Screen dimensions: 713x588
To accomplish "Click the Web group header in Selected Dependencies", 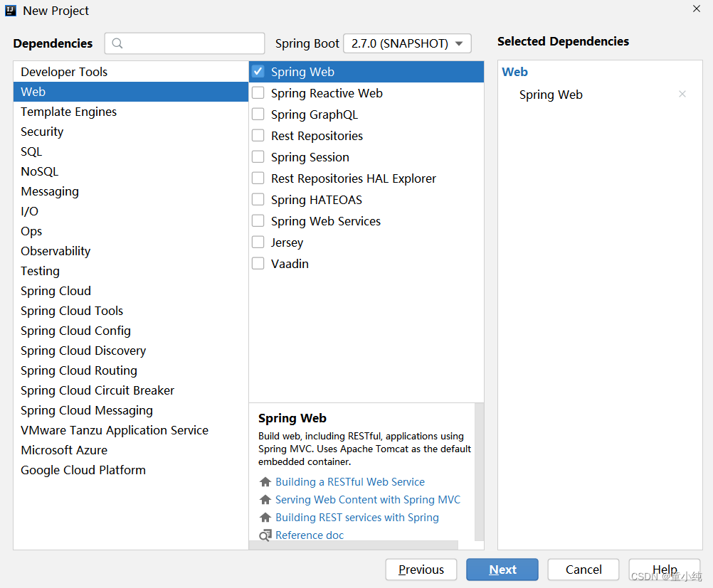I will pos(514,72).
